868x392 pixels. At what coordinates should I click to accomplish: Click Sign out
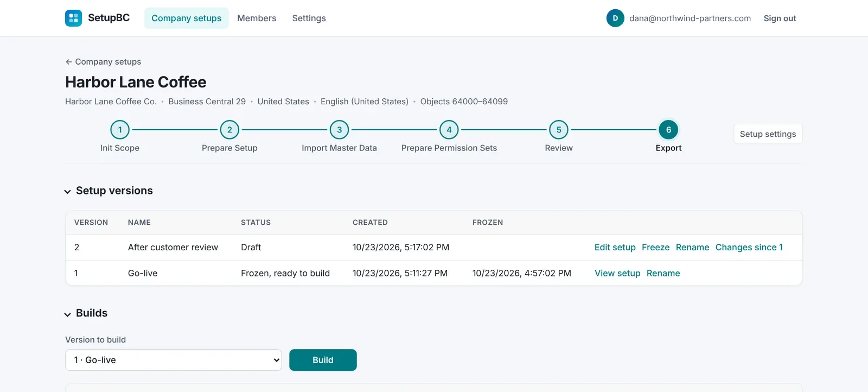click(780, 18)
